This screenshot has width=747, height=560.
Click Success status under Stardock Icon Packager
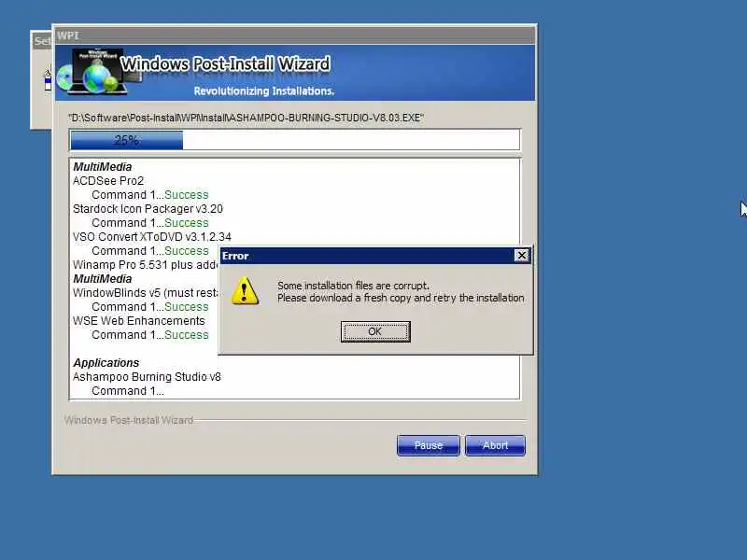186,223
